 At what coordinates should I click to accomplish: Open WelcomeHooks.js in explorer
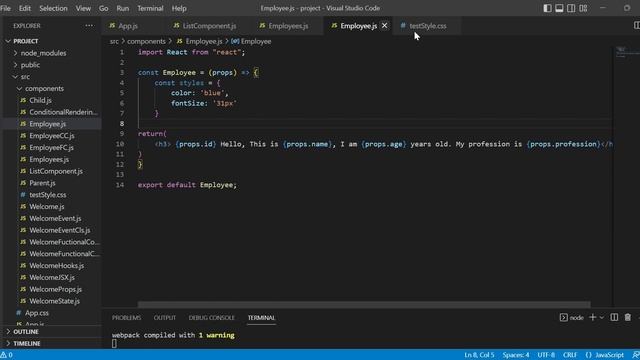coord(56,266)
